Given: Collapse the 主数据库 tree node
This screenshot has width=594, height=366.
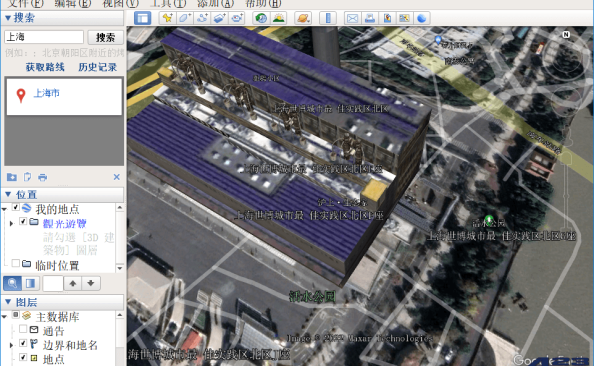Looking at the screenshot, I should 5,316.
